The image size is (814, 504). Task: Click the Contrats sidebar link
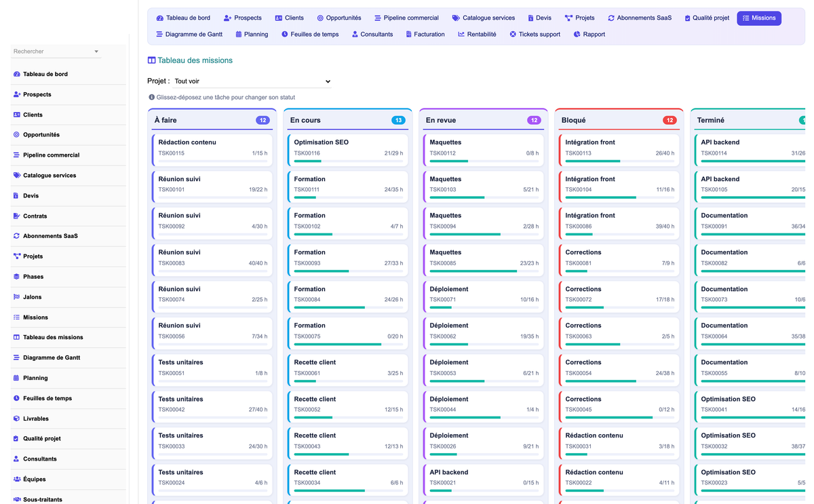(x=69, y=216)
